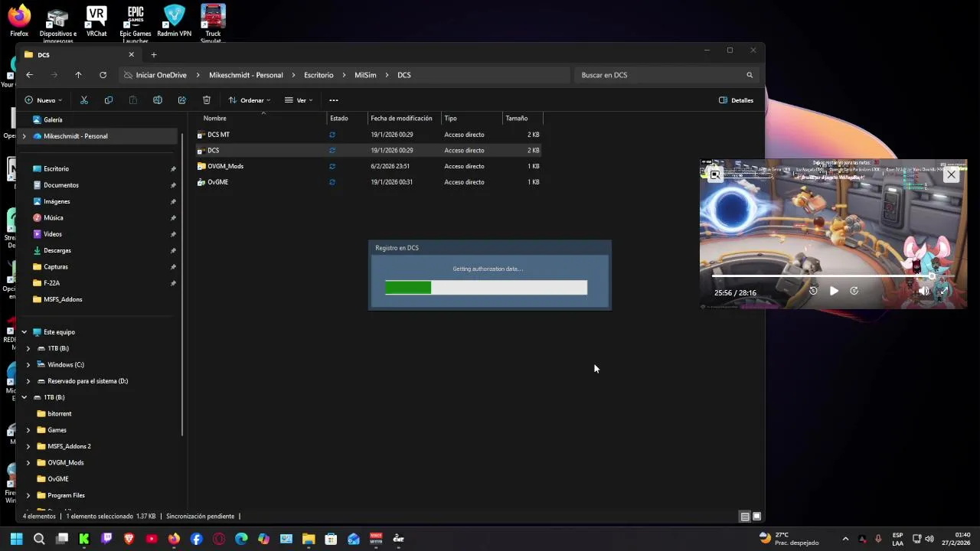Mute the mini video player volume
Viewport: 980px width, 551px height.
point(923,291)
